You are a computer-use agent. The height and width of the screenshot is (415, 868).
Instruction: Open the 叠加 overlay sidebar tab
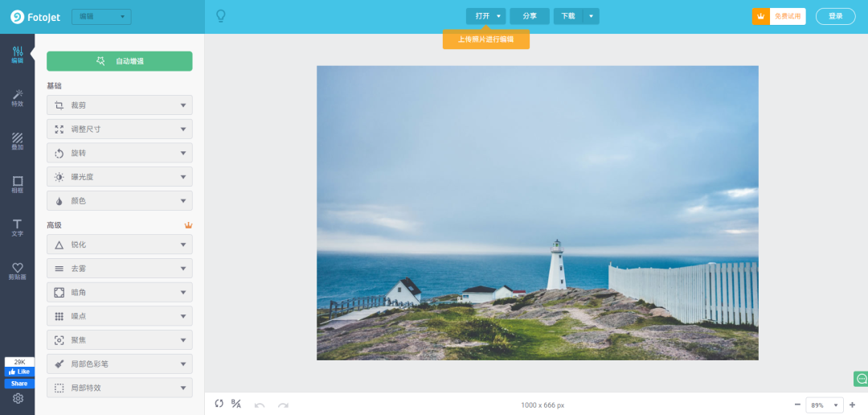pos(17,142)
